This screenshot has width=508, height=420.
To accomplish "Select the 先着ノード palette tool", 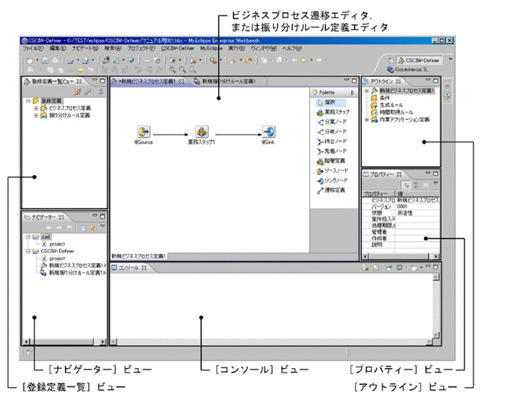I will (332, 151).
